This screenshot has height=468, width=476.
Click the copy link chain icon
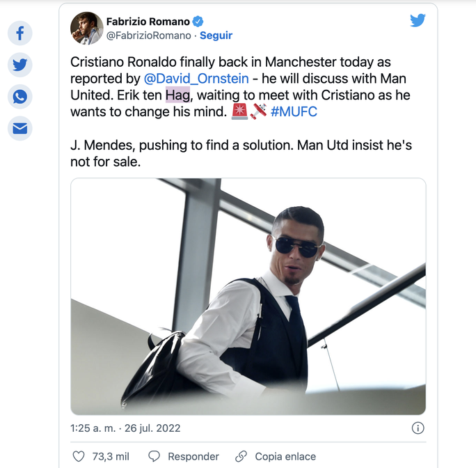click(x=241, y=457)
